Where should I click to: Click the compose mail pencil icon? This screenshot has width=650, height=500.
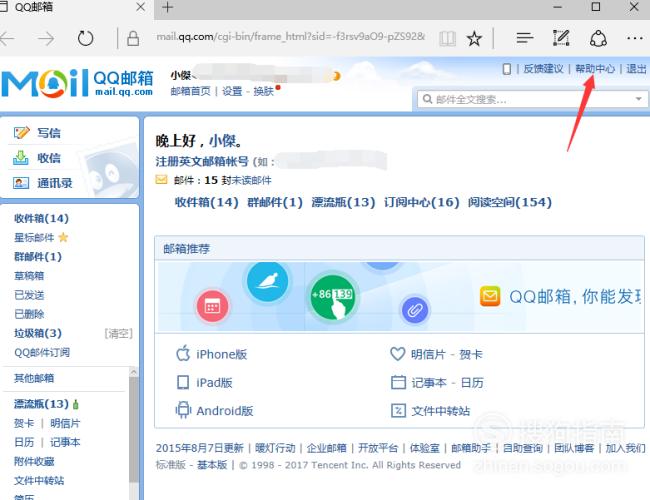(x=21, y=133)
